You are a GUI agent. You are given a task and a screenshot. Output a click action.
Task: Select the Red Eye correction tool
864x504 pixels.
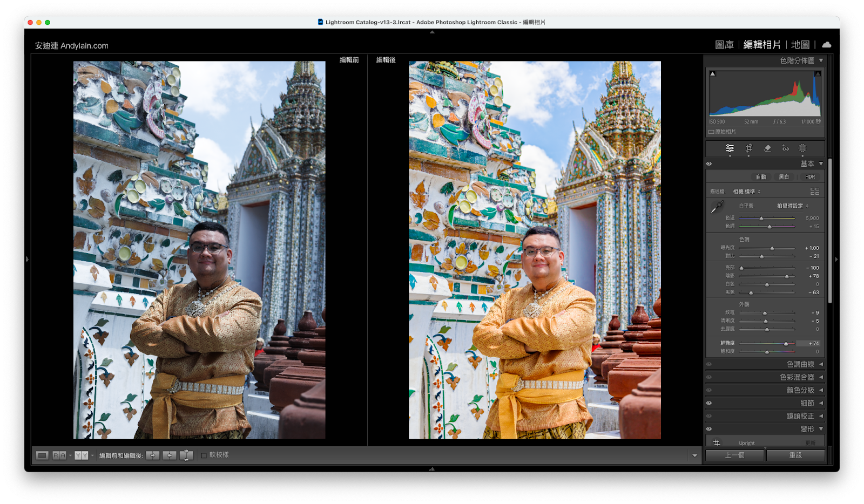(786, 148)
